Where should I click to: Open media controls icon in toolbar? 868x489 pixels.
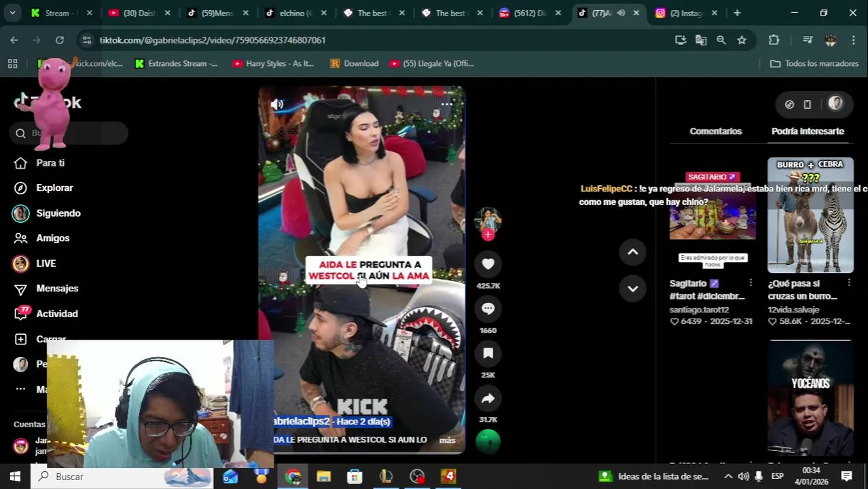[x=808, y=40]
